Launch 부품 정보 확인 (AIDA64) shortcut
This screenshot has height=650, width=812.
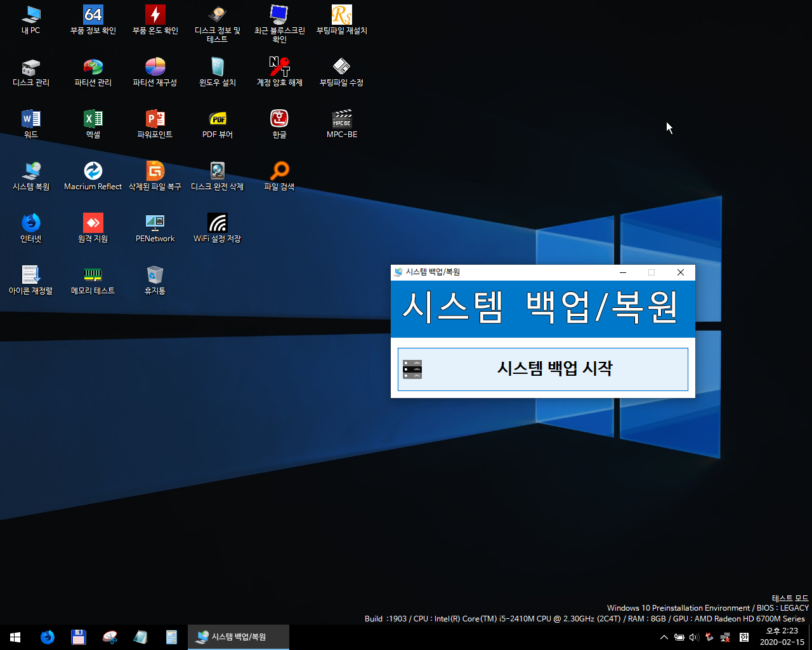[x=93, y=20]
